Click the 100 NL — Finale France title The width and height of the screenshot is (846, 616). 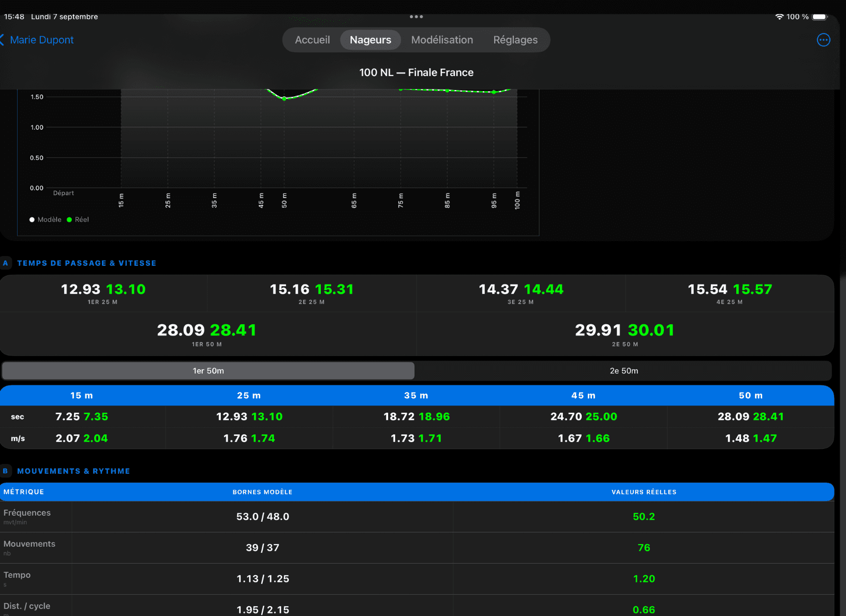tap(416, 72)
